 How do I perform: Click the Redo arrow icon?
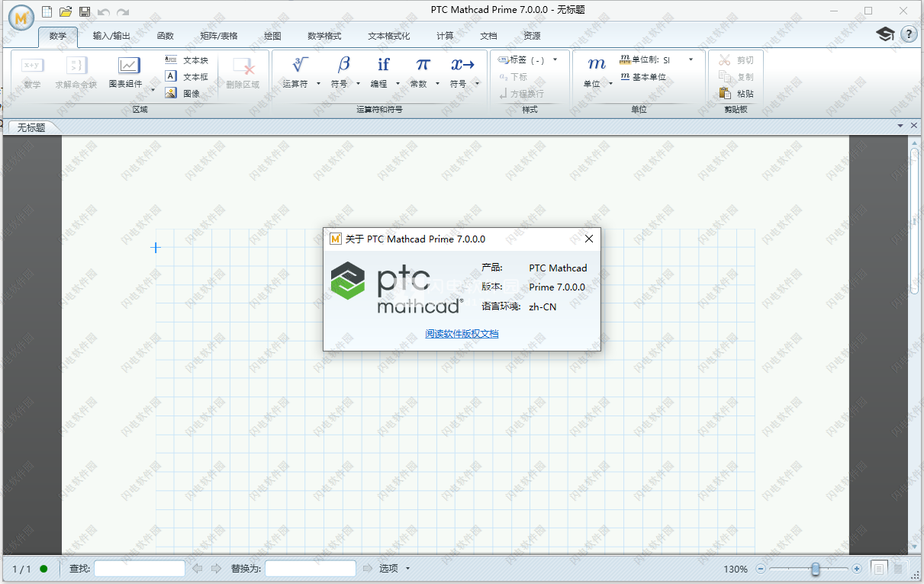click(x=123, y=12)
